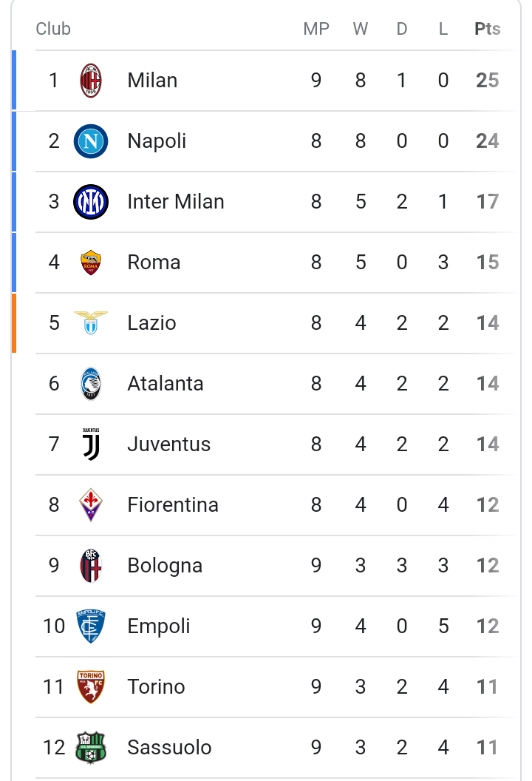Click the AC Milan club crest
This screenshot has height=781, width=532.
point(91,80)
